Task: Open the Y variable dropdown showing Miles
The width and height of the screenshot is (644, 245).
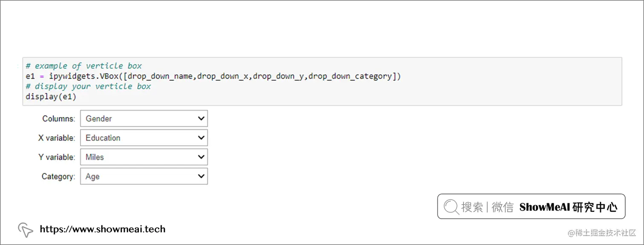Action: tap(144, 157)
